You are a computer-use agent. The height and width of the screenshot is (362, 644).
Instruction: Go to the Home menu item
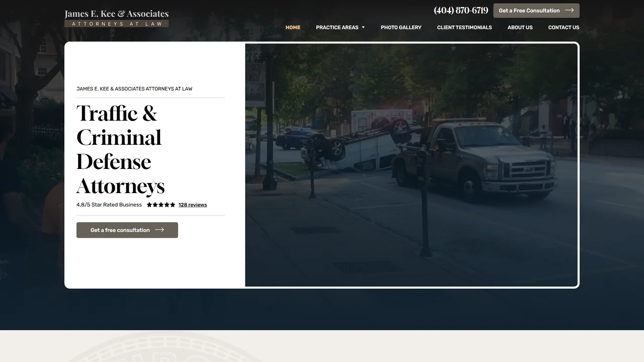tap(293, 27)
